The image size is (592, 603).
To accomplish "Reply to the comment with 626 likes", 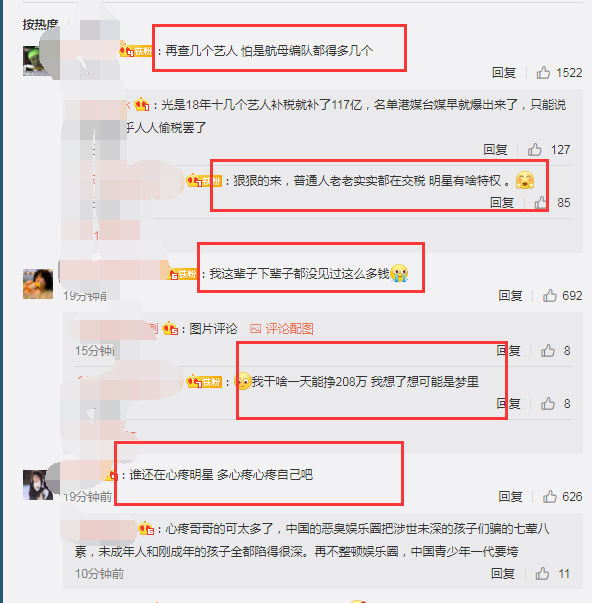I will [x=510, y=496].
